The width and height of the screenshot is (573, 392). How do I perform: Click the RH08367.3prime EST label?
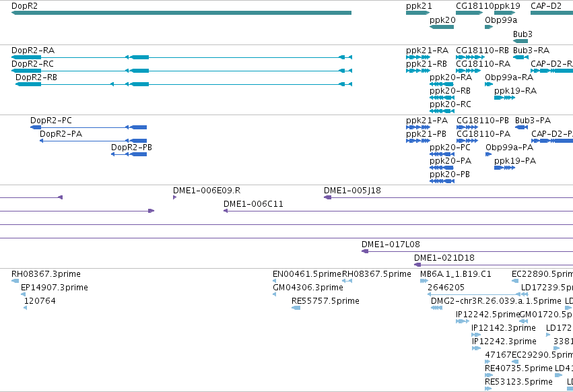[x=46, y=274]
